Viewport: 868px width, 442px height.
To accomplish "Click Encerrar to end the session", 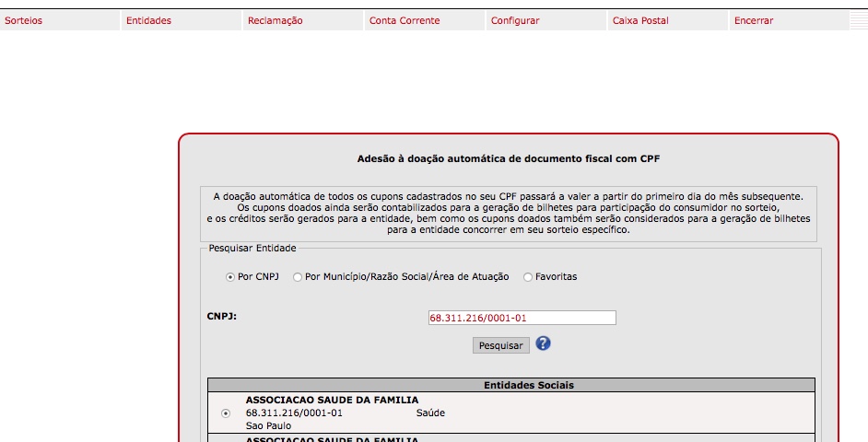I will pos(754,20).
